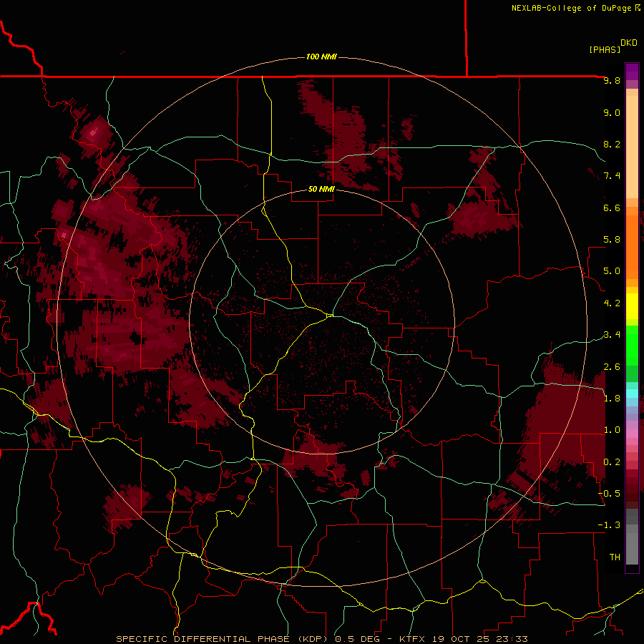Click the DKD legend title

(x=629, y=43)
